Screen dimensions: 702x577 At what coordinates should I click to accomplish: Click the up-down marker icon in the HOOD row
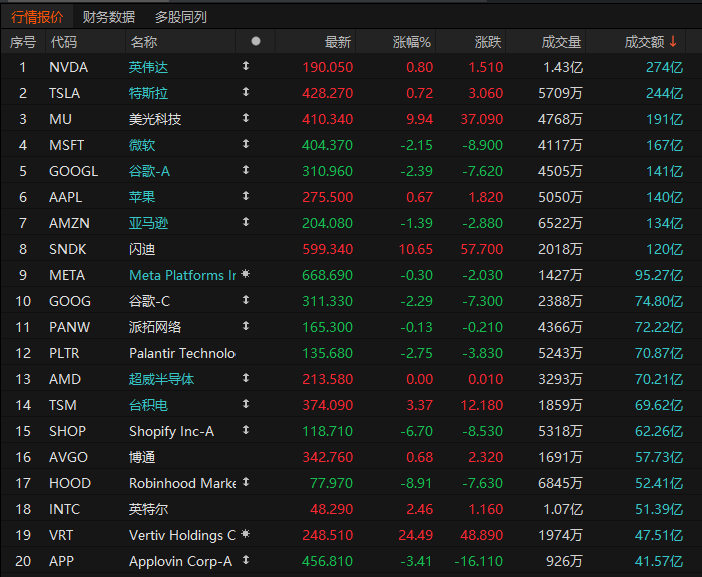246,482
